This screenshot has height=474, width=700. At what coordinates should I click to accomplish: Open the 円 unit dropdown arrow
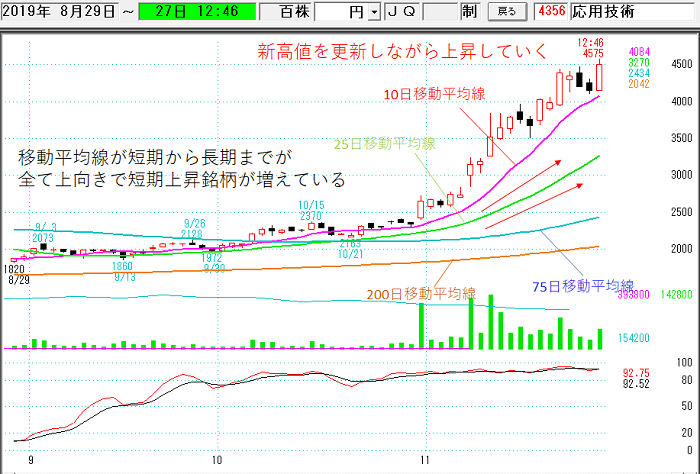[374, 13]
